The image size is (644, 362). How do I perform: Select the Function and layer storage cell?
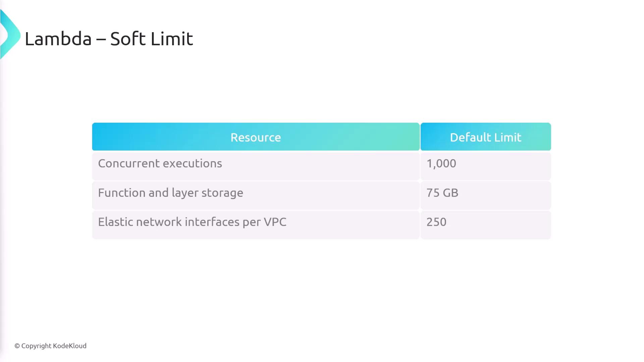tap(170, 193)
